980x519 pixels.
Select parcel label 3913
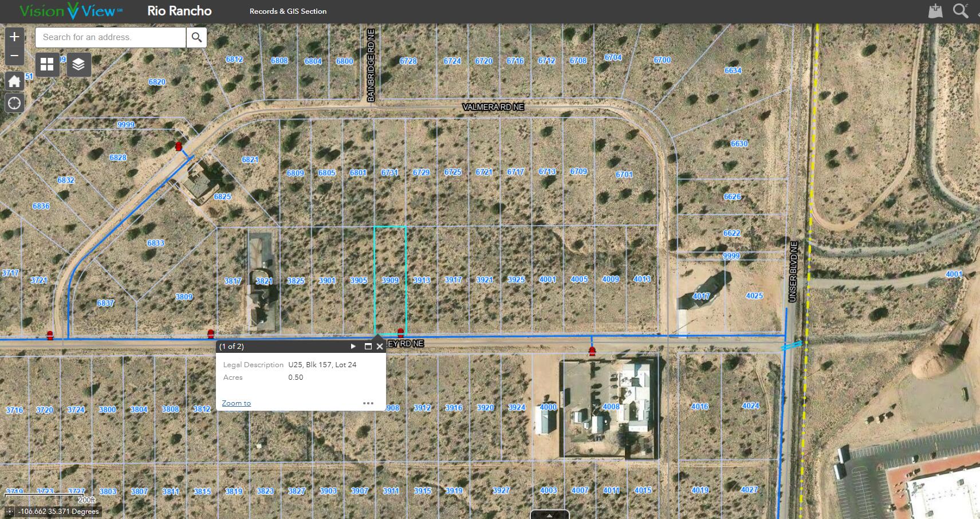point(422,280)
